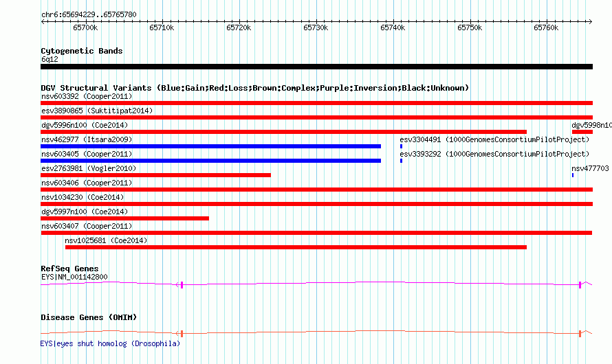
Task: Select the nsv477703 variant label
Action: pos(590,168)
